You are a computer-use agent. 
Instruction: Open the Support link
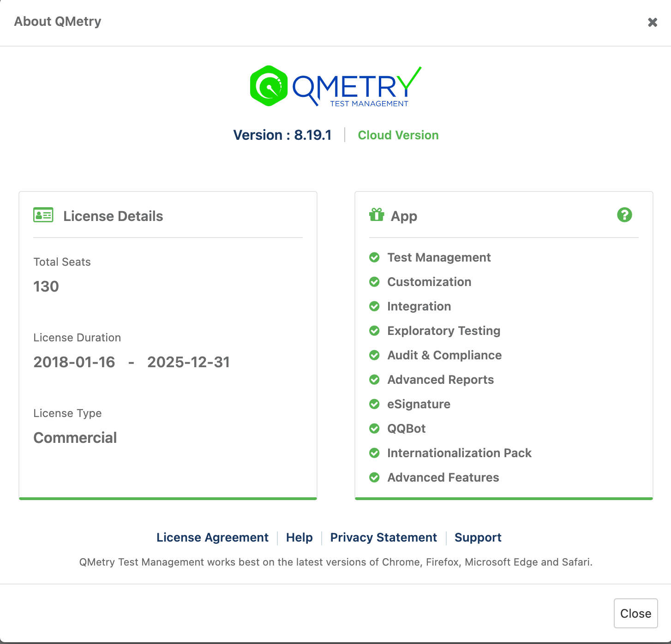[478, 537]
